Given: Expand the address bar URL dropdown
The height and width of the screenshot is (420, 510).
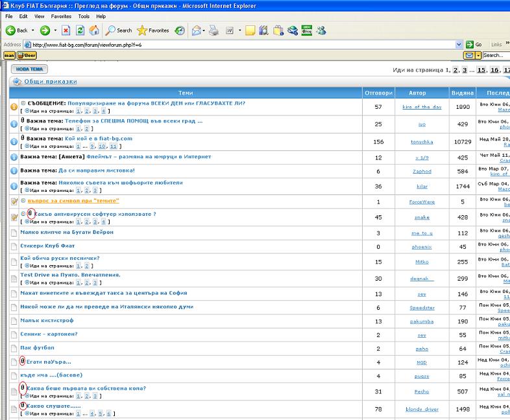Looking at the screenshot, I should pyautogui.click(x=459, y=45).
